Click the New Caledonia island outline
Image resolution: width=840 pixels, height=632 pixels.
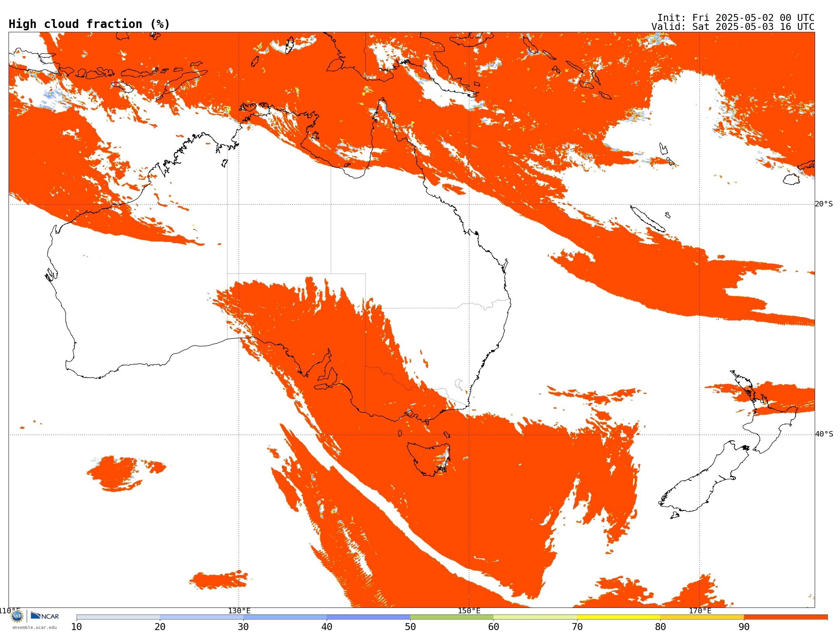(x=647, y=219)
